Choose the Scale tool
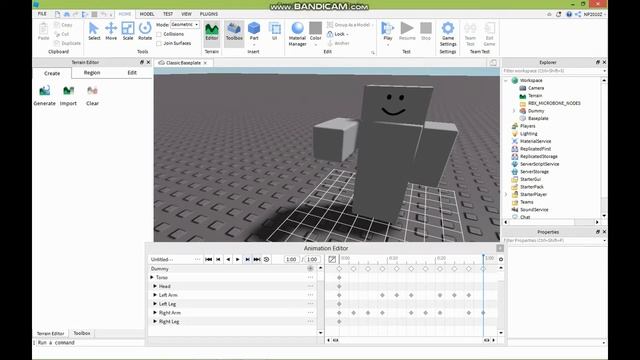 point(128,31)
